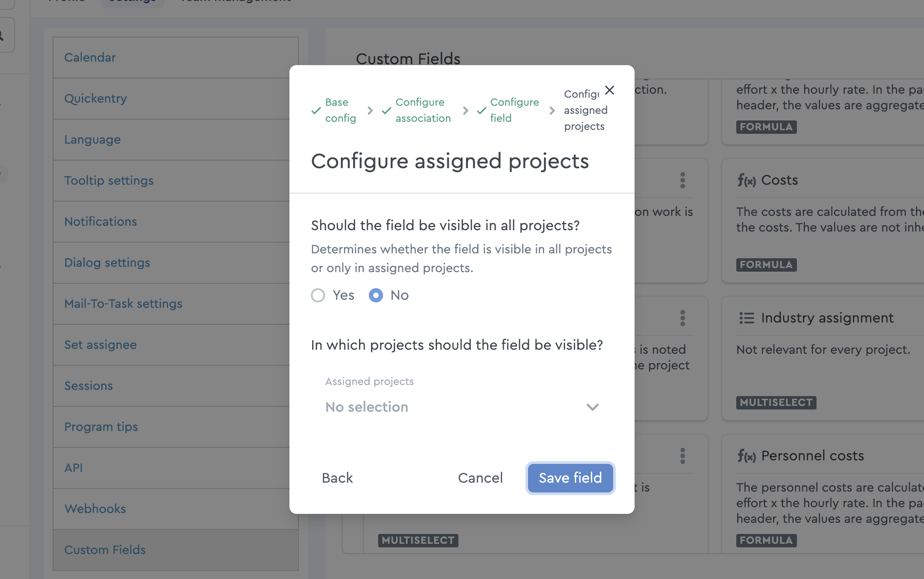Open Custom Fields settings

pos(176,550)
